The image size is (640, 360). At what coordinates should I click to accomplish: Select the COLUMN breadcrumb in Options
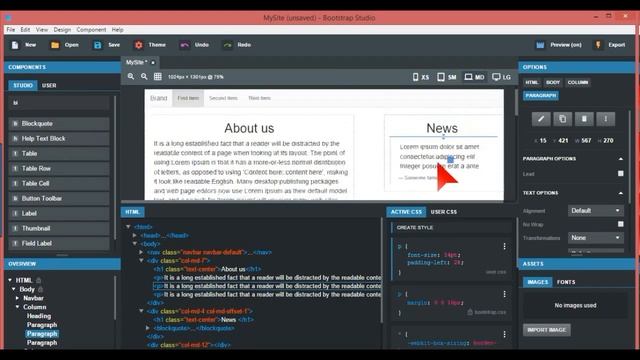click(578, 82)
